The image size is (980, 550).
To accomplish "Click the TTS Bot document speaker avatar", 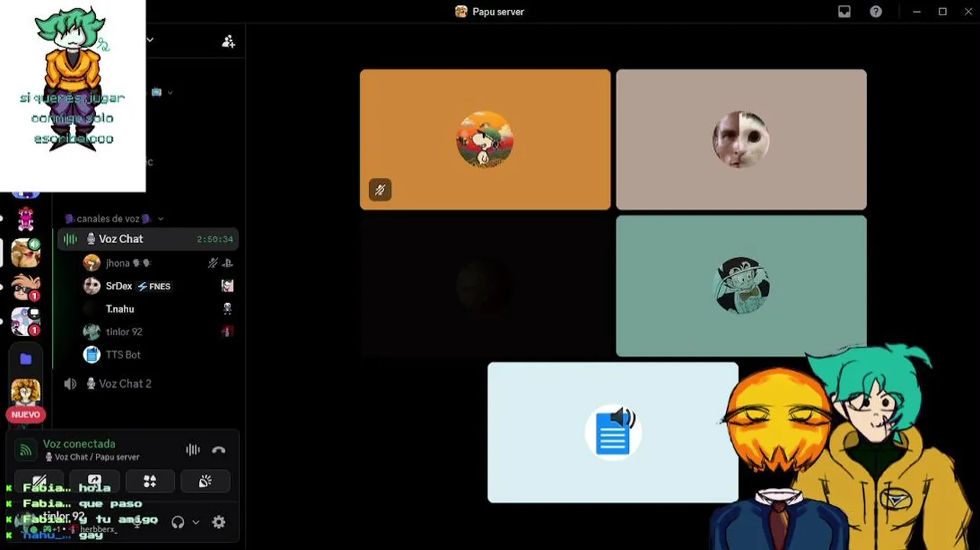I will [x=613, y=433].
